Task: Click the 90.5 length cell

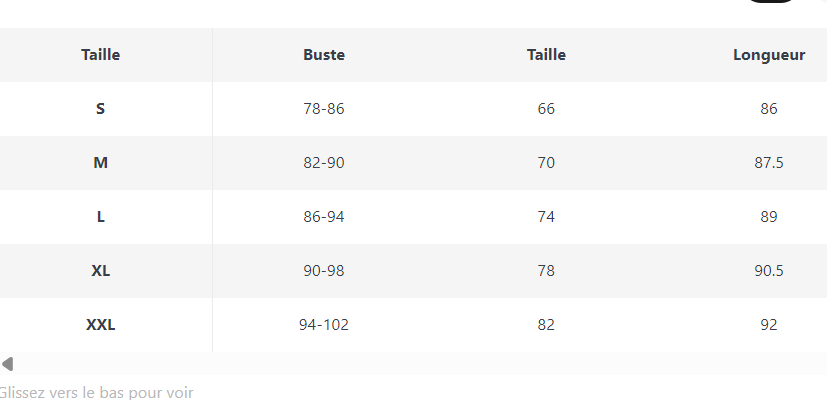Action: click(x=768, y=271)
